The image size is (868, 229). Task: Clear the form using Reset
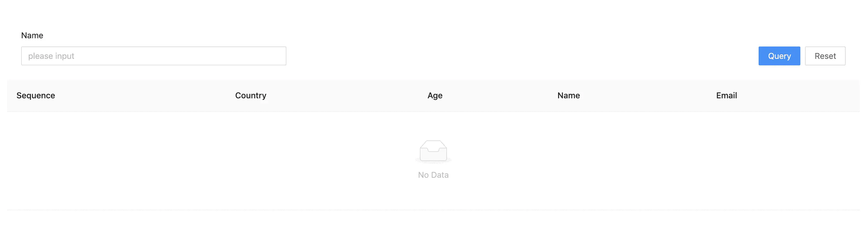825,56
